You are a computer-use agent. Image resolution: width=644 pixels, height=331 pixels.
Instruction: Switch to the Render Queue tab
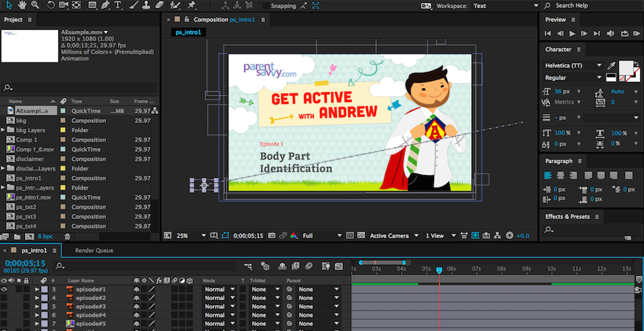(93, 250)
